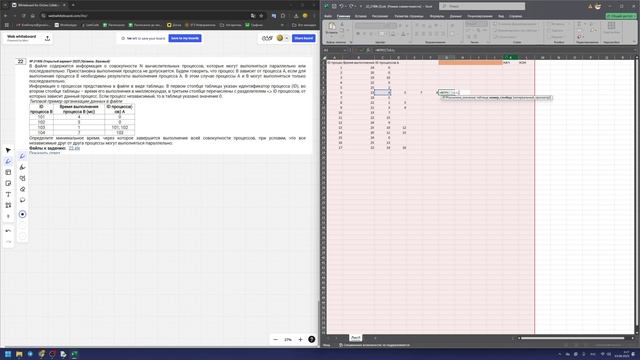The width and height of the screenshot is (640, 360).
Task: Click Показать ответ link under task
Action: pyautogui.click(x=44, y=153)
